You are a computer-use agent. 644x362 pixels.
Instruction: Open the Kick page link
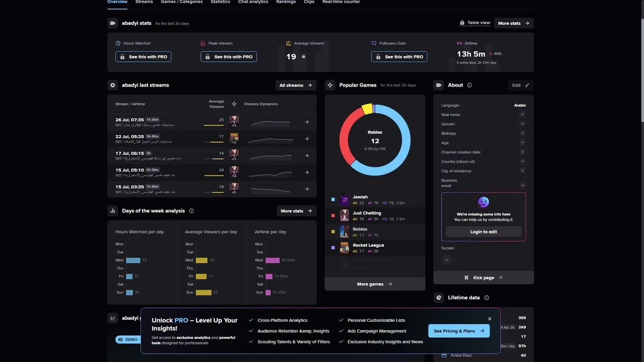click(484, 278)
